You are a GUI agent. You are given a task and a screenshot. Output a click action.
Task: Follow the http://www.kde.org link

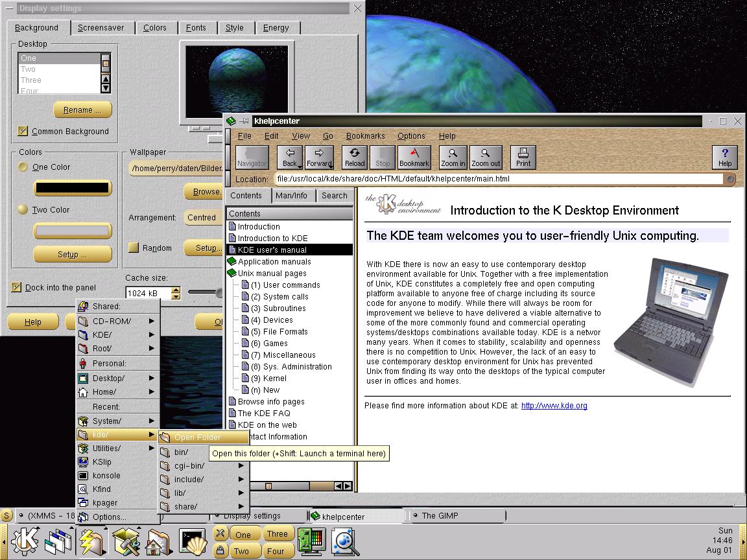tap(554, 406)
